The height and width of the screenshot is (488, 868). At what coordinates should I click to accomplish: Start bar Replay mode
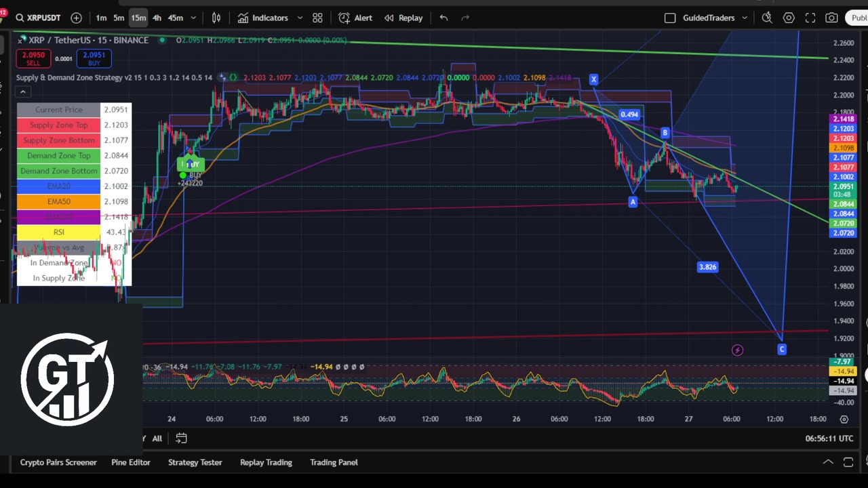[403, 18]
